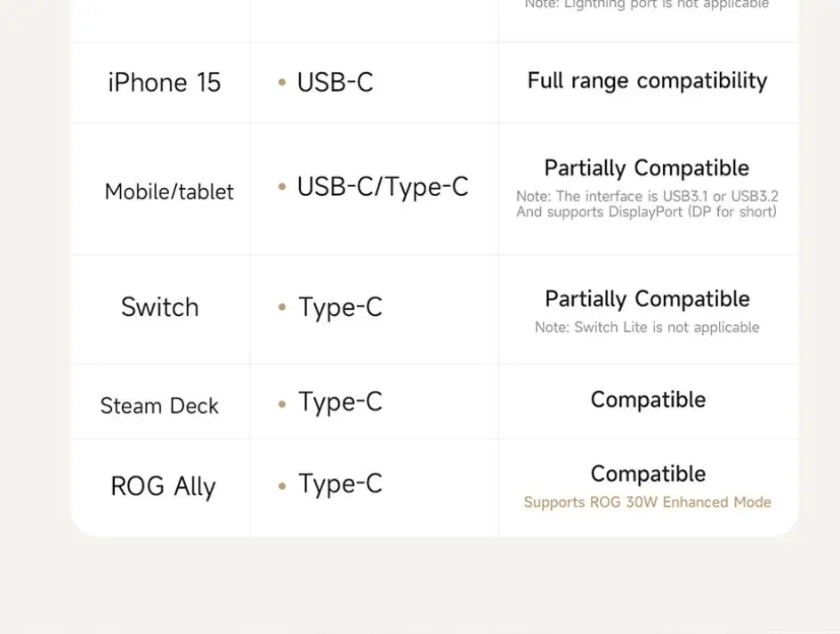Click the Steam Deck device label
The height and width of the screenshot is (634, 840).
[x=159, y=406]
